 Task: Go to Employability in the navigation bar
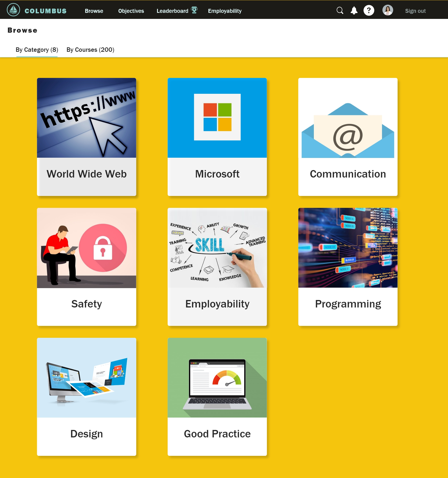(x=225, y=11)
